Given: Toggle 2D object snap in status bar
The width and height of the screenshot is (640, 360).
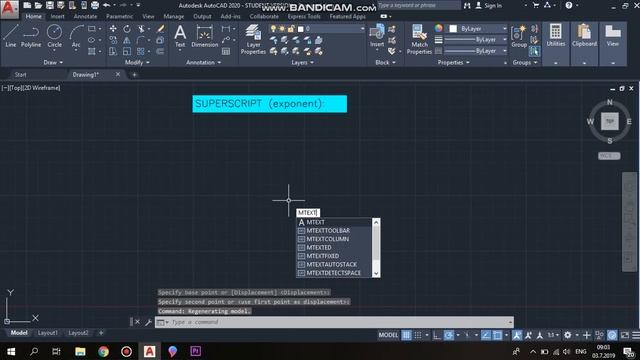Looking at the screenshot, I should click(497, 335).
